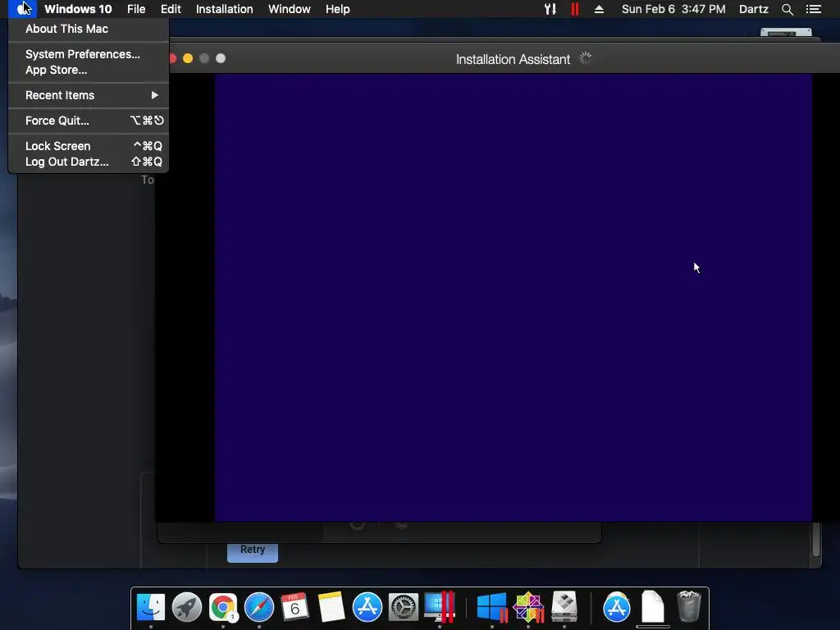Open System Preferences gear in Dock
Image resolution: width=840 pixels, height=630 pixels.
(404, 607)
